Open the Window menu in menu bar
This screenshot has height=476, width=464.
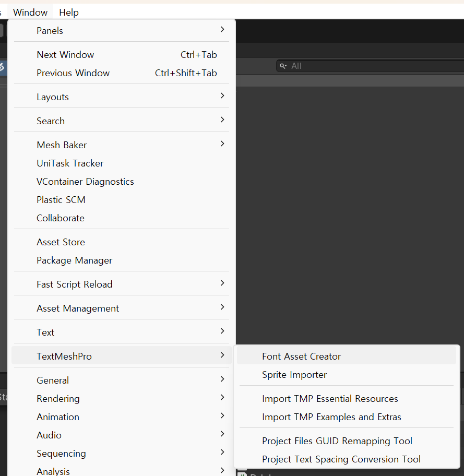(x=30, y=13)
